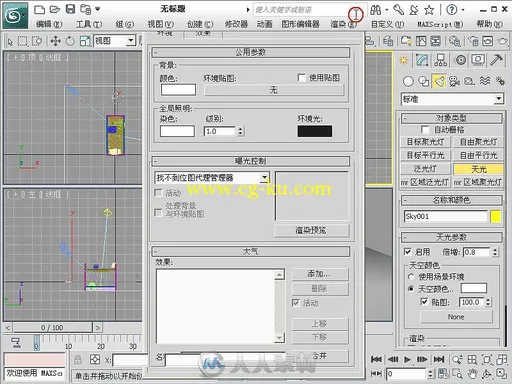This screenshot has width=512, height=384.
Task: Open the 编辑 menu
Action: click(49, 24)
